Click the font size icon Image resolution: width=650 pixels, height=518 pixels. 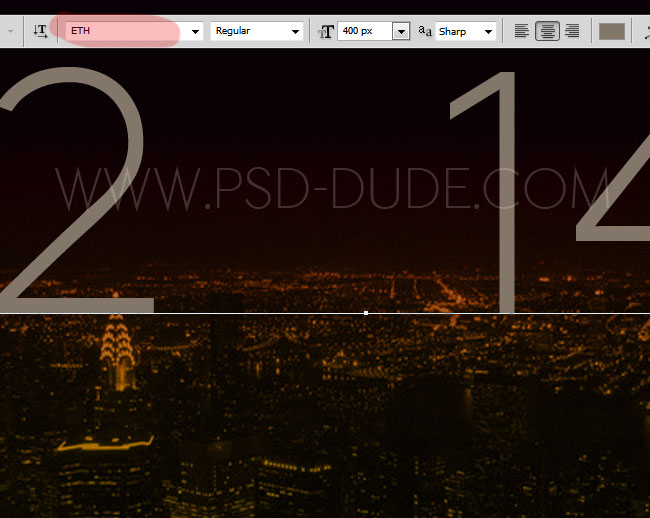326,31
